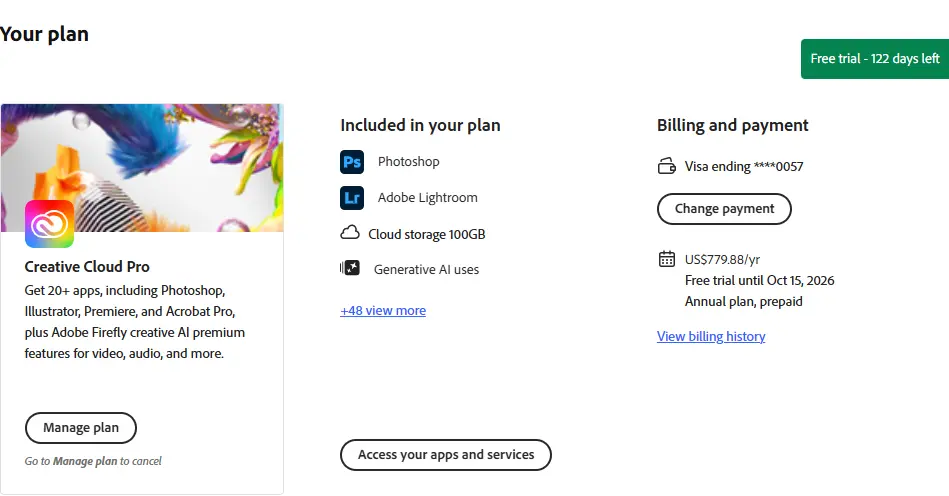This screenshot has width=949, height=496.
Task: Click the Cloud storage 100GB text
Action: pos(427,234)
